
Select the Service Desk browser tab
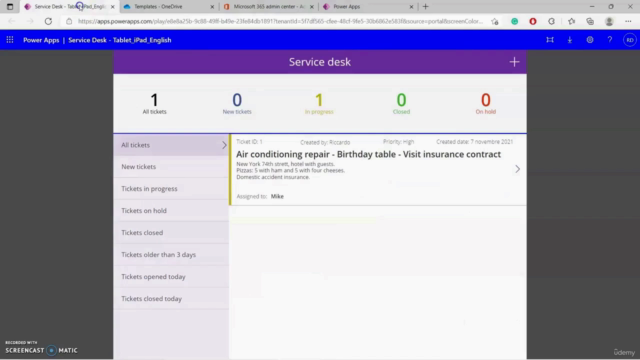click(x=69, y=7)
